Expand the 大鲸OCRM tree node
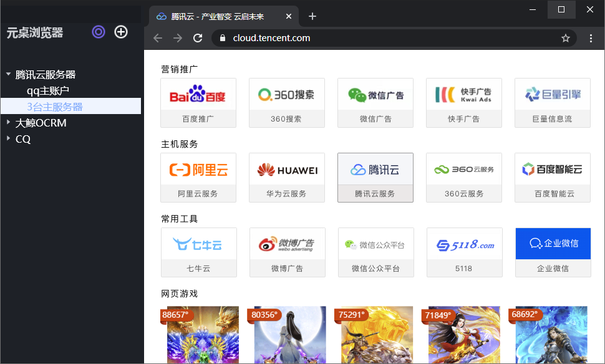The width and height of the screenshot is (605, 364). coord(8,122)
